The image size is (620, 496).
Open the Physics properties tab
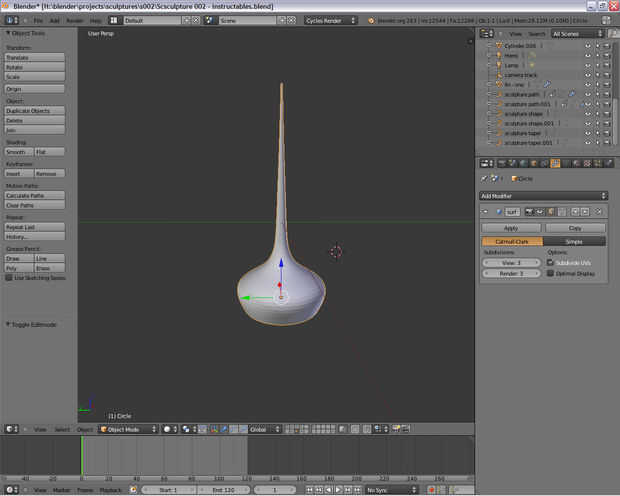pos(609,163)
